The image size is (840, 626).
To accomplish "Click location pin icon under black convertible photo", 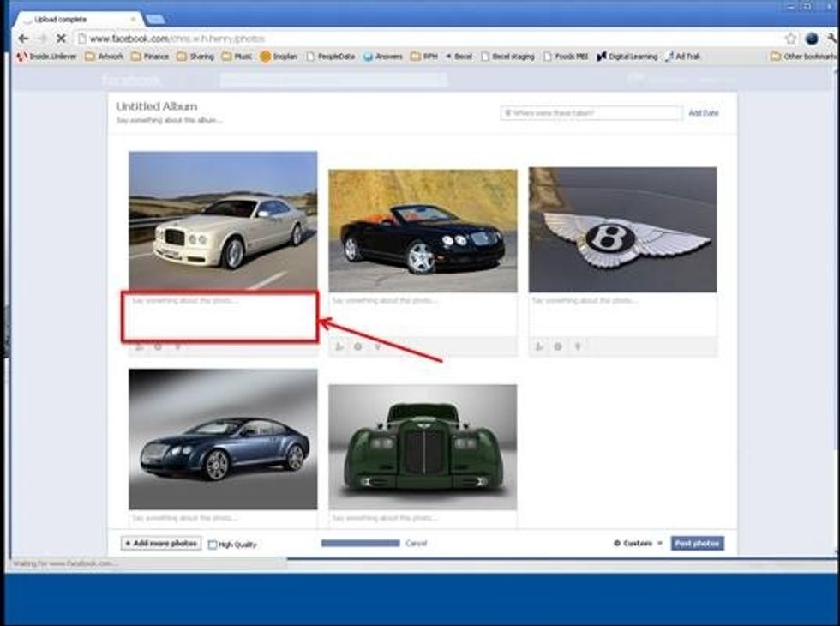I will 378,346.
